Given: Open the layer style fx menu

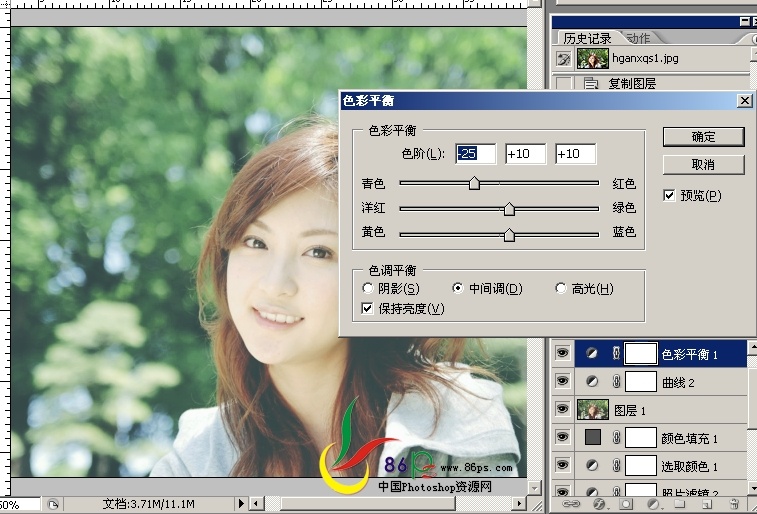Looking at the screenshot, I should coord(599,504).
